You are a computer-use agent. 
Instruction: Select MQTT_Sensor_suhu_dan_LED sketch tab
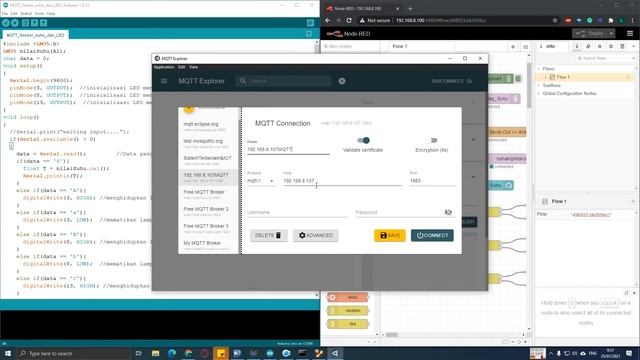(x=36, y=35)
